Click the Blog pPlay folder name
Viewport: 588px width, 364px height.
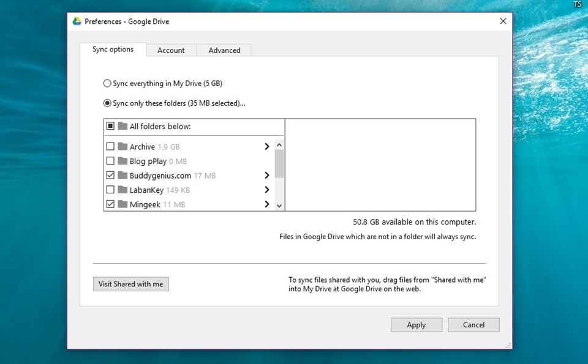click(148, 162)
